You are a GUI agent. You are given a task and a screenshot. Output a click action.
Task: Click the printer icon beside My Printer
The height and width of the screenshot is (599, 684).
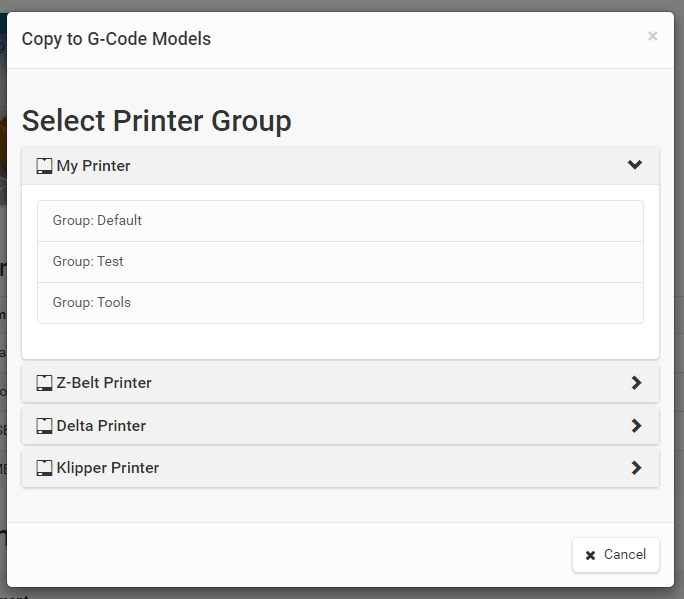pyautogui.click(x=44, y=166)
